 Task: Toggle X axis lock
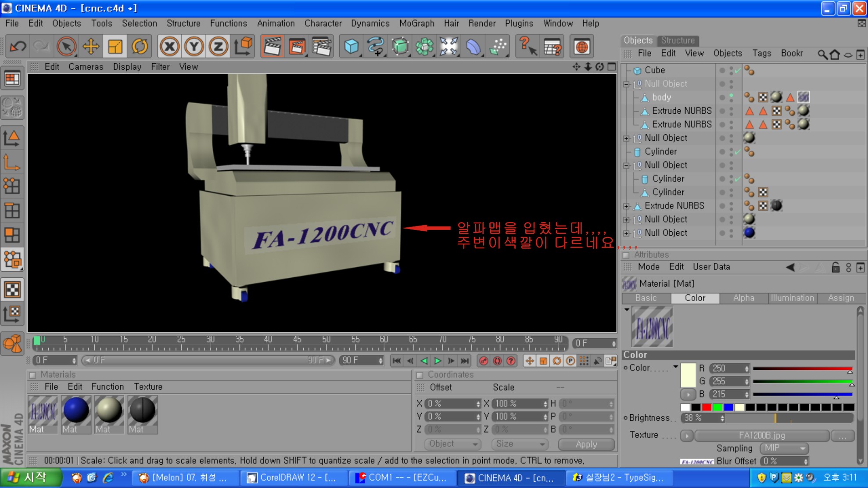pos(169,47)
